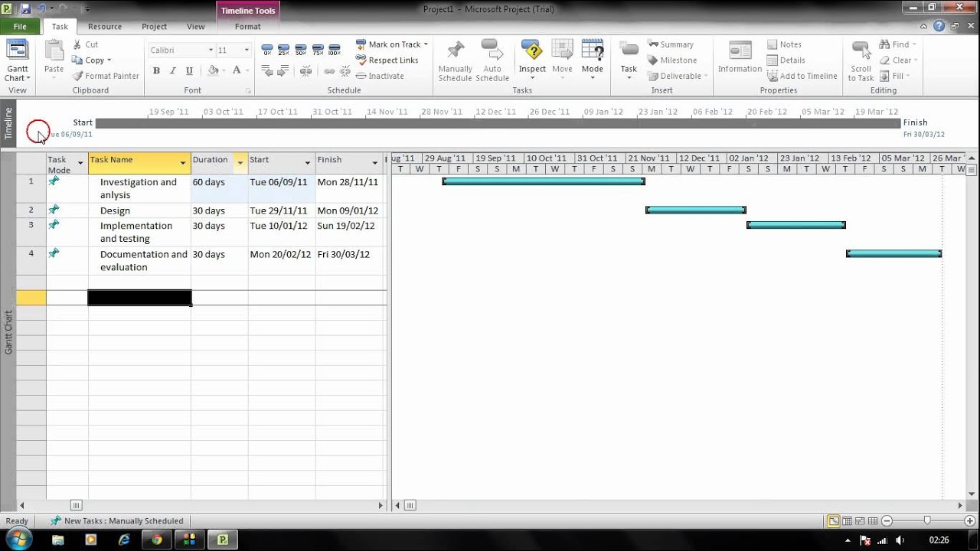Toggle Underline formatting
Screen dimensions: 980x551
tap(189, 70)
